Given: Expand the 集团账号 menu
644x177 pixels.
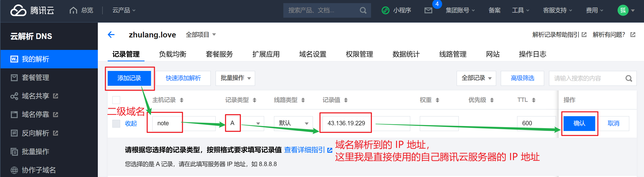Looking at the screenshot, I should coord(460,10).
